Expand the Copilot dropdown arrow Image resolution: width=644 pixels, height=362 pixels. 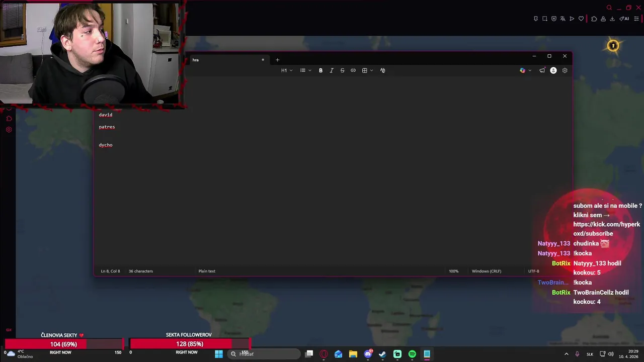530,70
